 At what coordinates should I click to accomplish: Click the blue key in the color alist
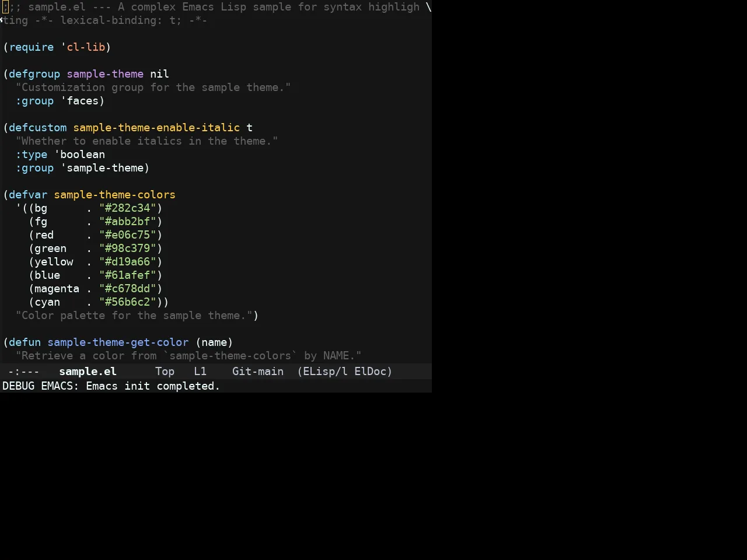click(47, 275)
